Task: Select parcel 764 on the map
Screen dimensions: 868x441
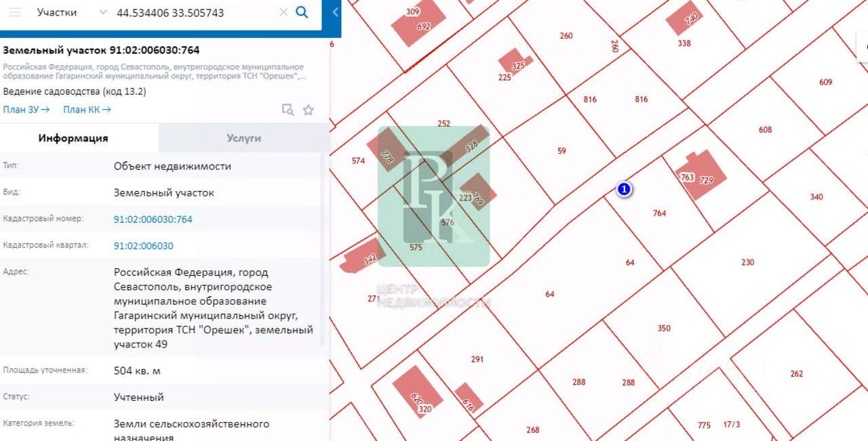Action: click(x=659, y=213)
